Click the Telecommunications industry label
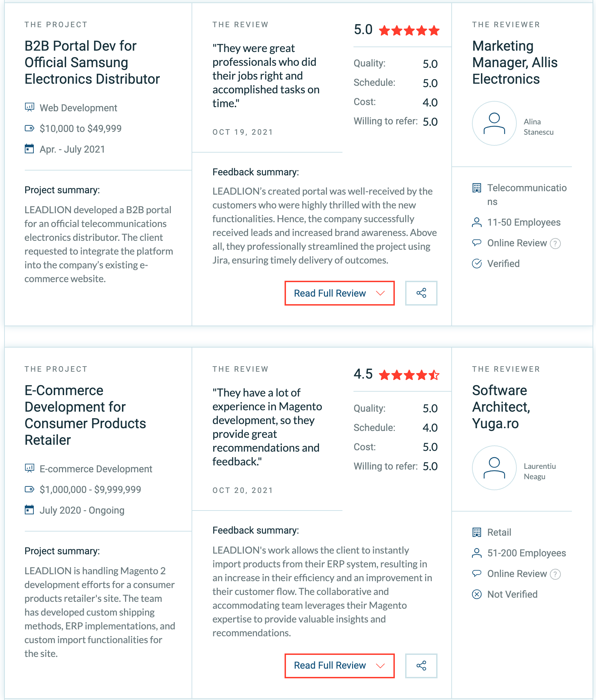This screenshot has height=700, width=596. click(x=527, y=195)
